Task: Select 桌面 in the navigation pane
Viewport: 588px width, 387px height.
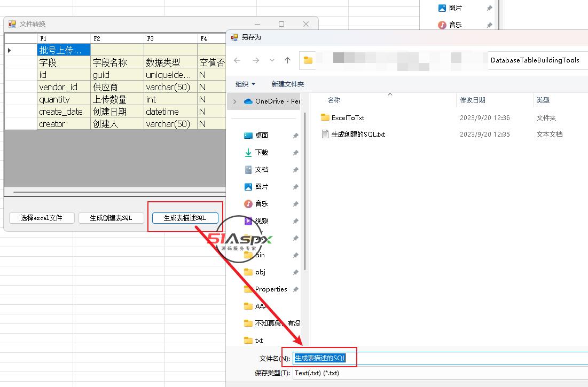Action: coord(261,136)
